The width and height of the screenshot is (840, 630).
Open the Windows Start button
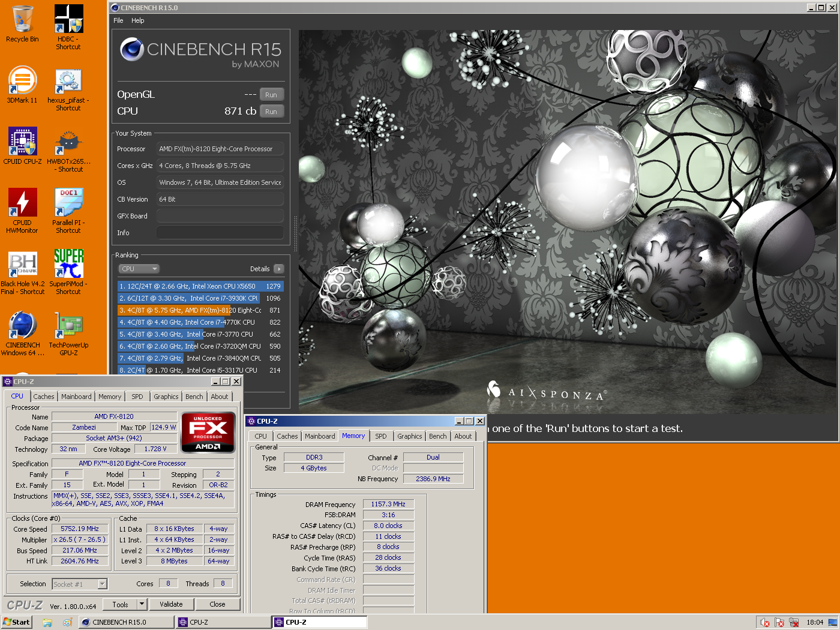[x=16, y=622]
